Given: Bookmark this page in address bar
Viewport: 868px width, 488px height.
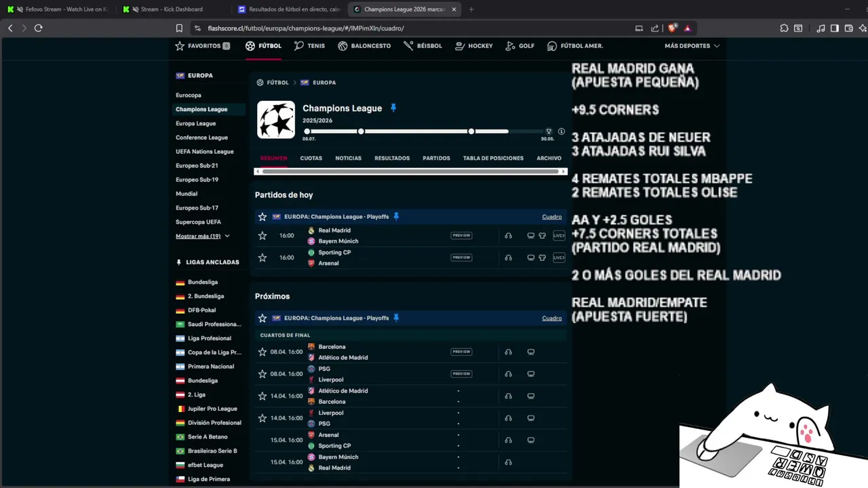Looking at the screenshot, I should [x=179, y=28].
